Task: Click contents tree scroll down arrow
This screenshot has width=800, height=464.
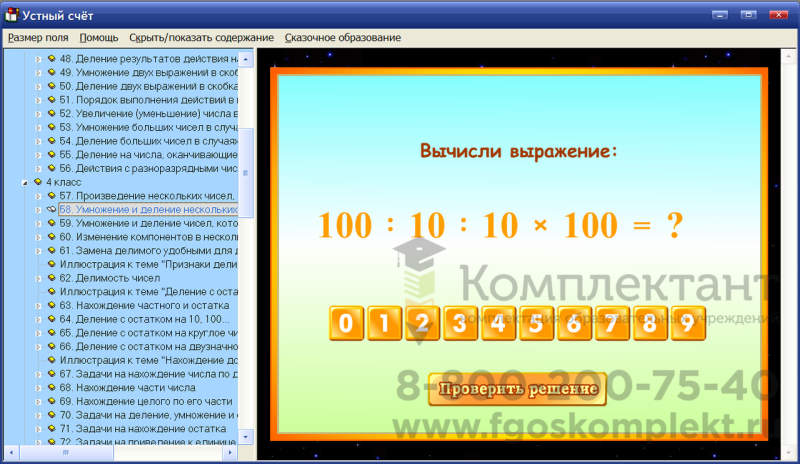Action: pyautogui.click(x=246, y=437)
